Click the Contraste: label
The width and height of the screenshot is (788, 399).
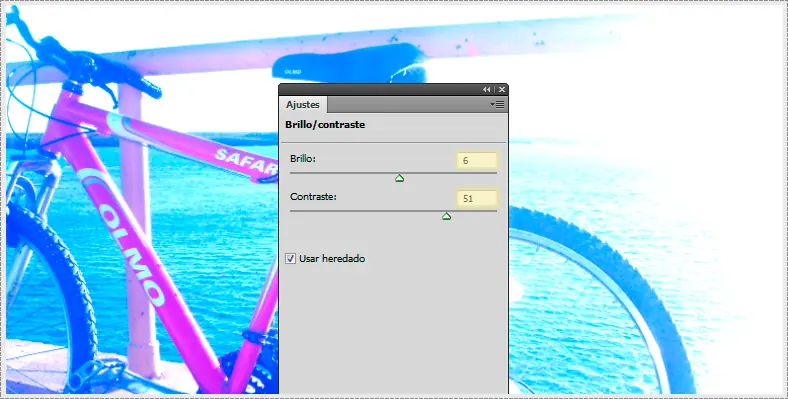[313, 197]
